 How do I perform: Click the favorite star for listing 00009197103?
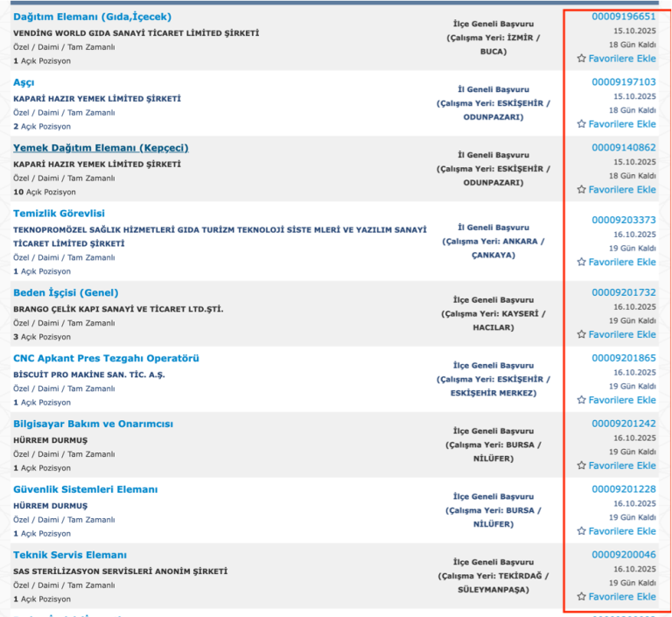581,124
